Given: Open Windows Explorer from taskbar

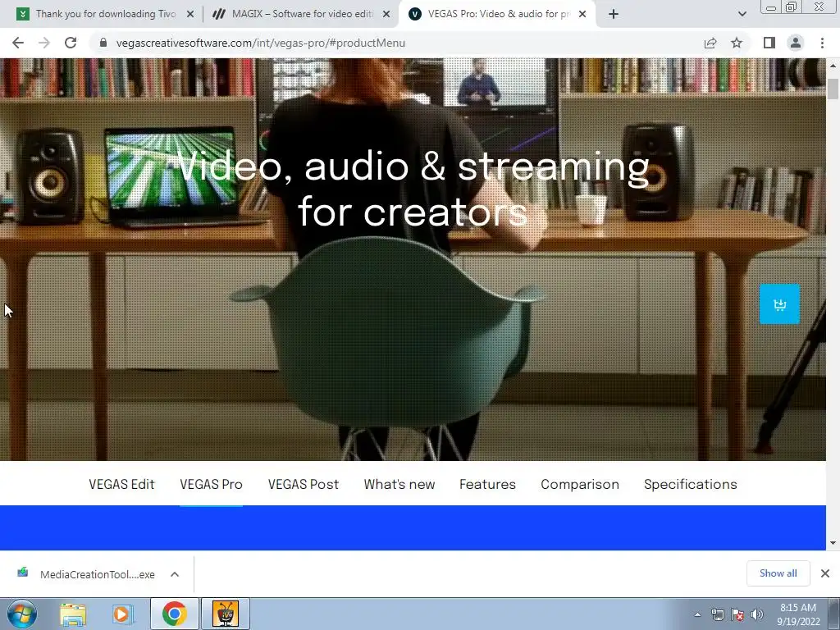Looking at the screenshot, I should click(x=73, y=614).
